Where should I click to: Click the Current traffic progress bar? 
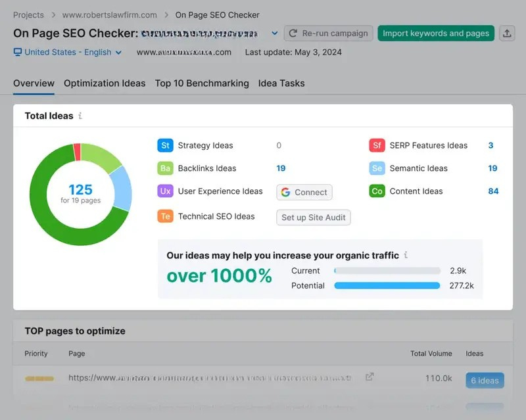(x=387, y=271)
